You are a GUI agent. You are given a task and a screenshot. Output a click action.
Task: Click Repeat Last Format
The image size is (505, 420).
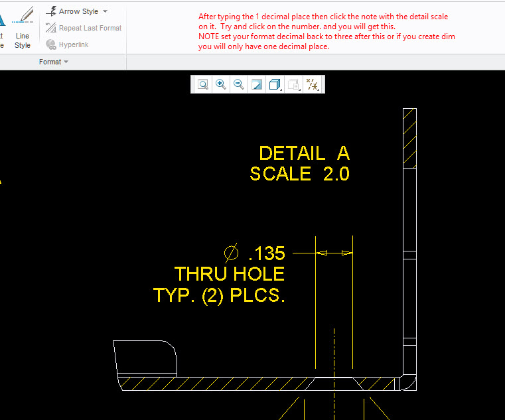(x=84, y=28)
